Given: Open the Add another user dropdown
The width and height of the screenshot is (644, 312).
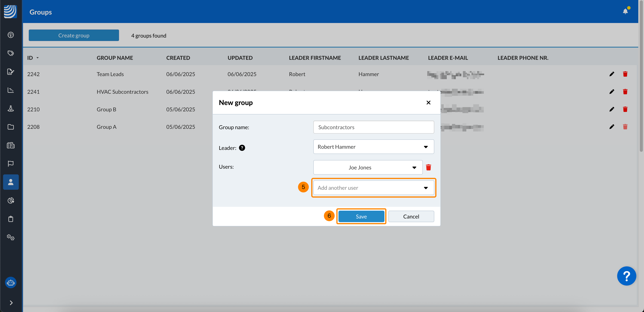Looking at the screenshot, I should 374,188.
